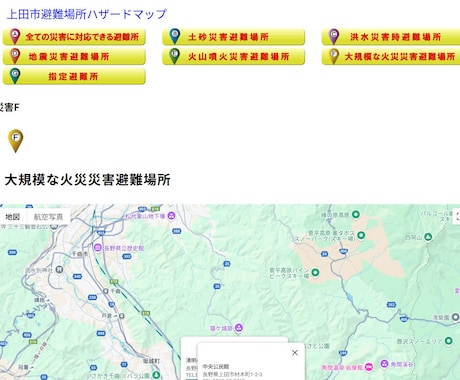
Task: Switch map to 地図 view
Action: click(x=13, y=217)
